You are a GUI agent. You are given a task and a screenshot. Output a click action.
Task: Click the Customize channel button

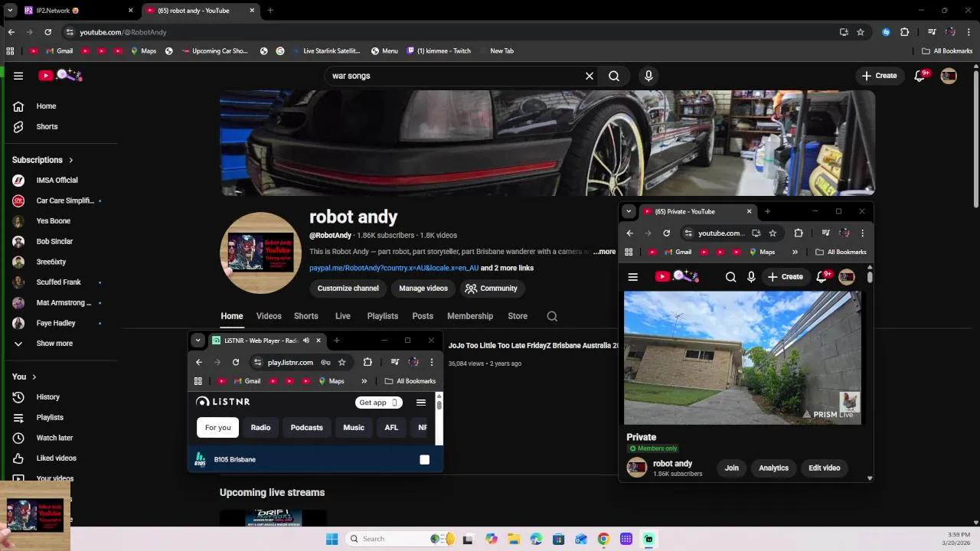[x=348, y=289]
